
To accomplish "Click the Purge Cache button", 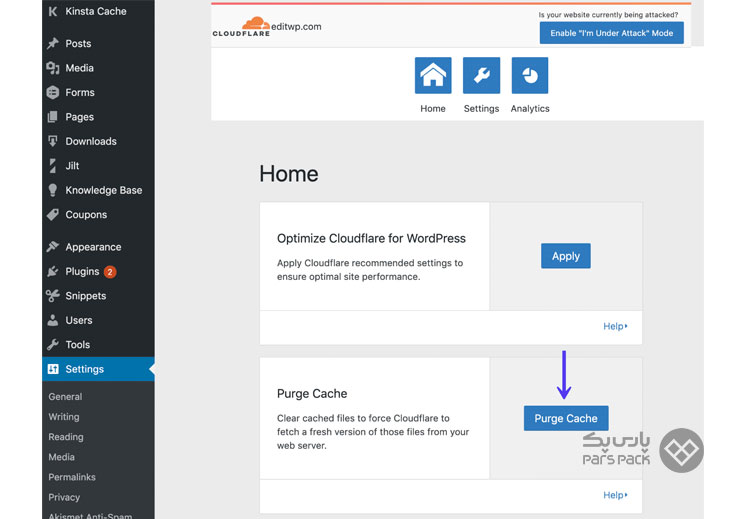I will click(x=566, y=419).
